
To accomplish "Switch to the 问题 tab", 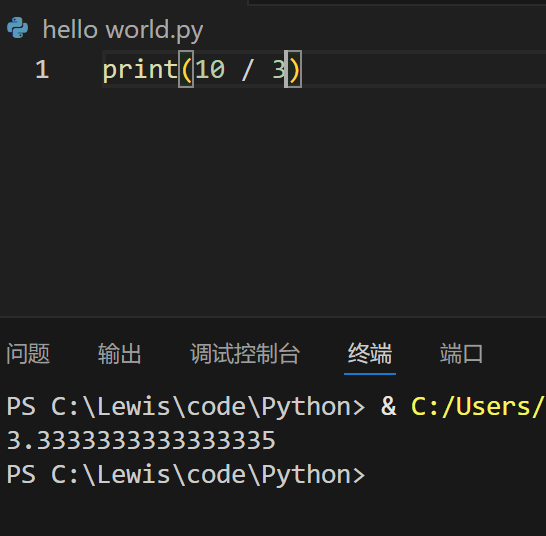I will (x=28, y=354).
